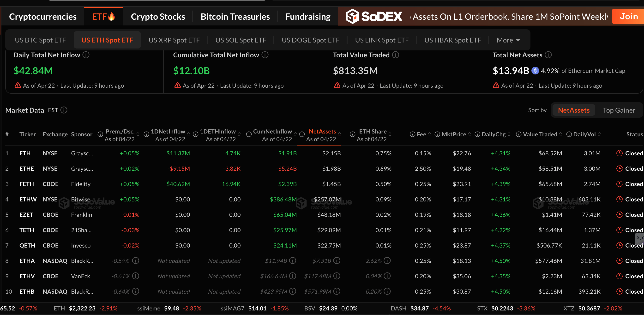This screenshot has width=644, height=315.
Task: Click the Market Data EST info icon
Action: (64, 110)
